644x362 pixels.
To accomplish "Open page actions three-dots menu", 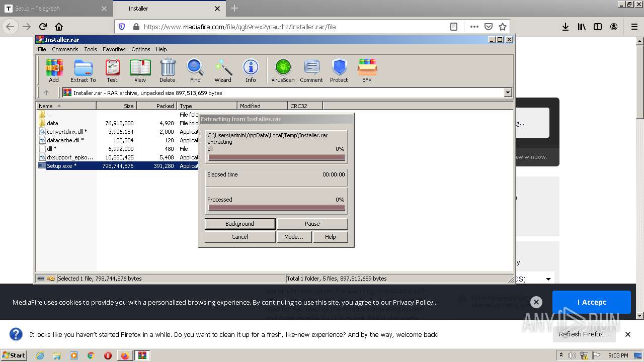I will (474, 27).
